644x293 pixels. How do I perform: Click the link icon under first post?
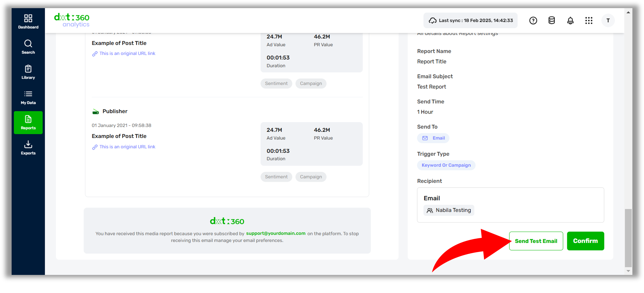coord(95,54)
